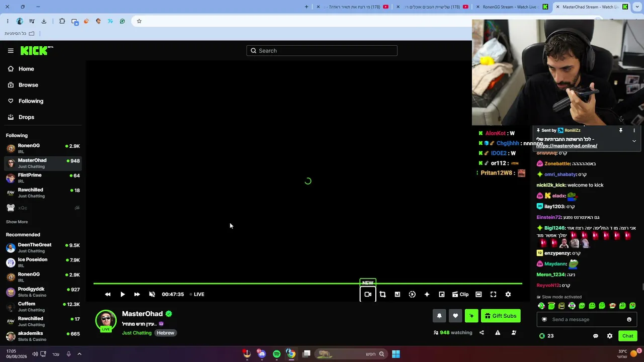Enable picture-in-picture mode
This screenshot has height=362, width=644.
tap(442, 295)
